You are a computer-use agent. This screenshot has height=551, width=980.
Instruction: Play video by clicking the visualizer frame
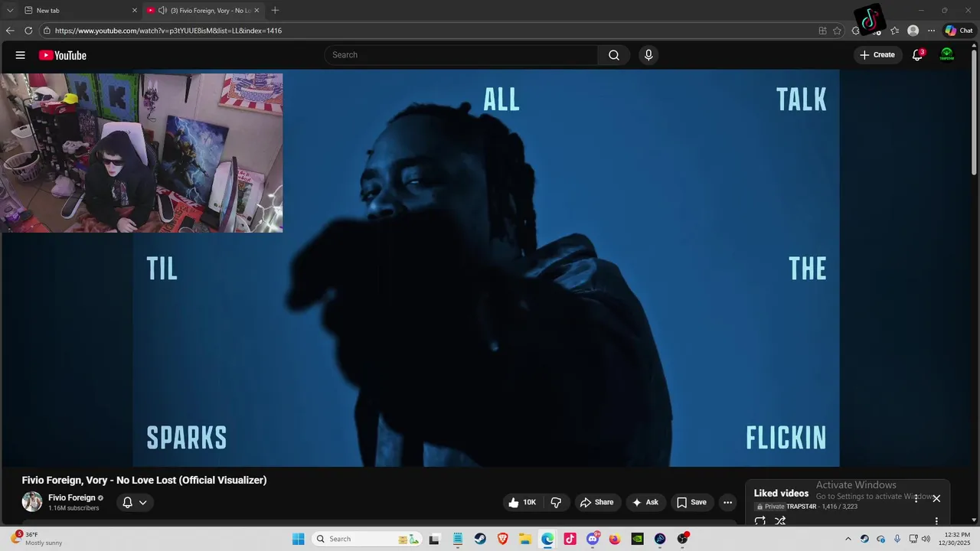[486, 268]
